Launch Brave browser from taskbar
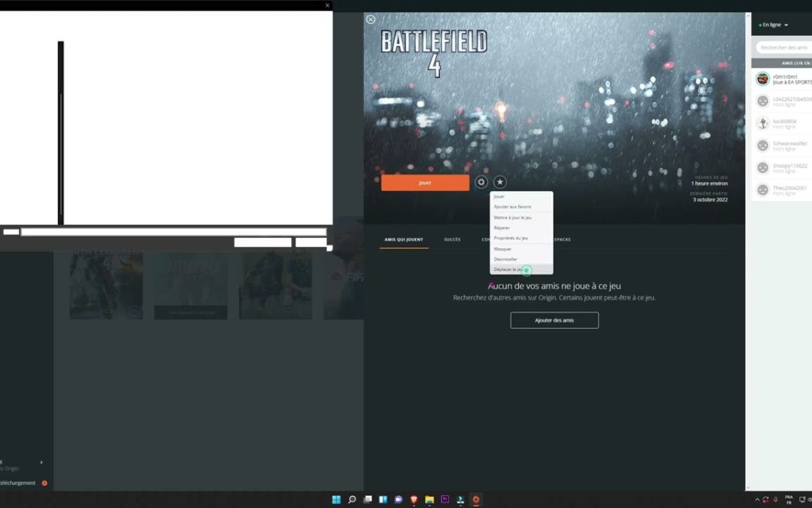Screen dimensions: 812x508 coord(414,500)
